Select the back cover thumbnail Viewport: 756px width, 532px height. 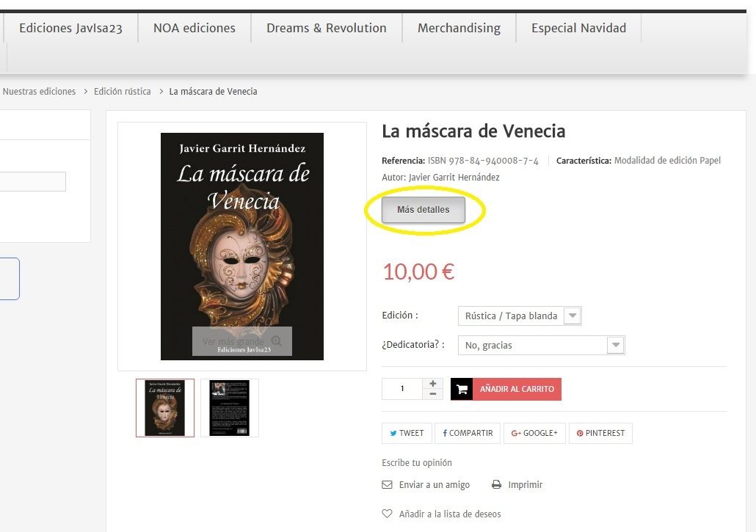point(230,408)
